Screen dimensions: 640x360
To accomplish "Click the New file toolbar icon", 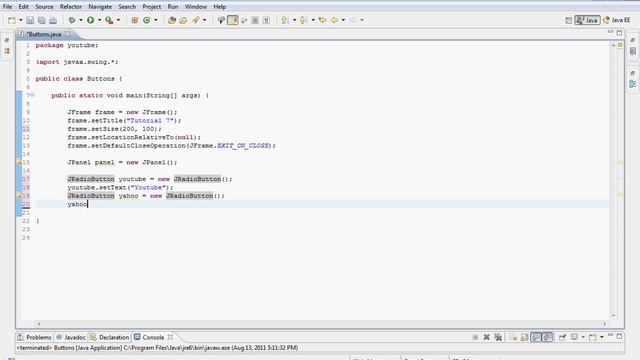I will point(11,20).
